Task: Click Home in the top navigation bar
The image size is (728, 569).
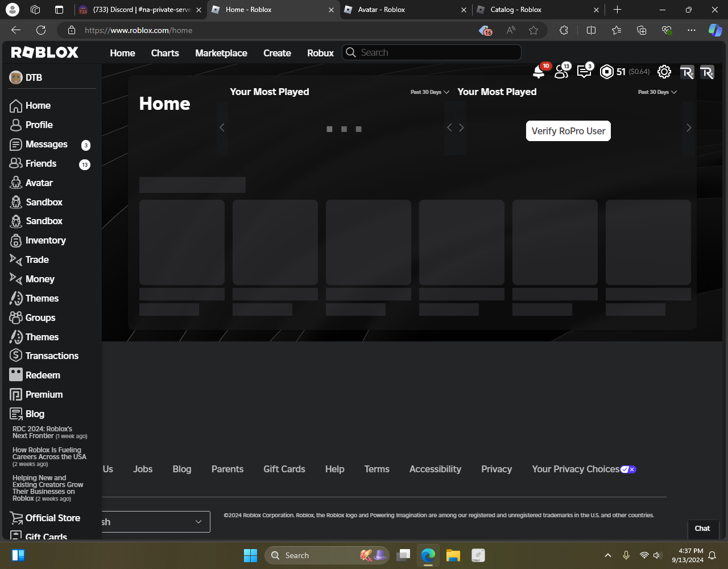Action: click(122, 53)
